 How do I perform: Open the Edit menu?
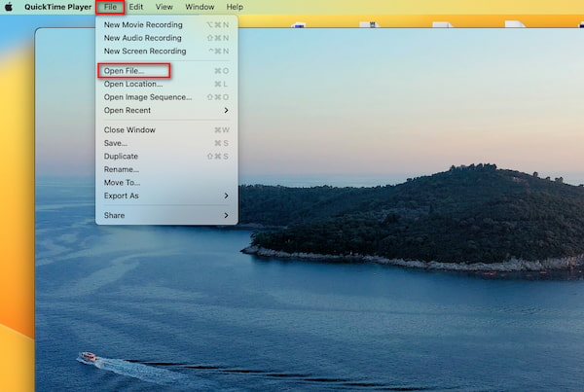click(136, 7)
